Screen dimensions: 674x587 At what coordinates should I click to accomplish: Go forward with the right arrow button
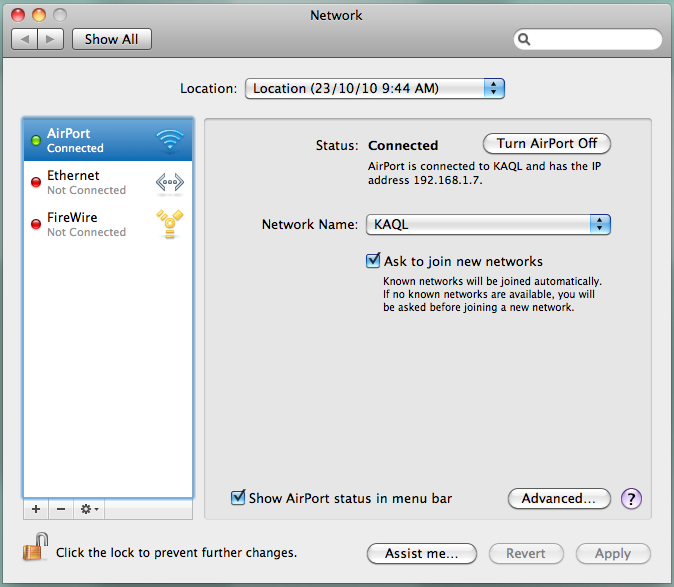51,40
